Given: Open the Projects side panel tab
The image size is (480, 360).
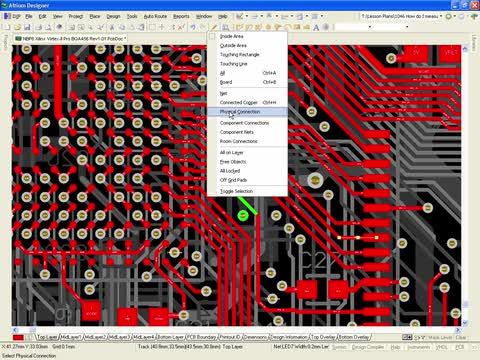Looking at the screenshot, I should (x=5, y=43).
